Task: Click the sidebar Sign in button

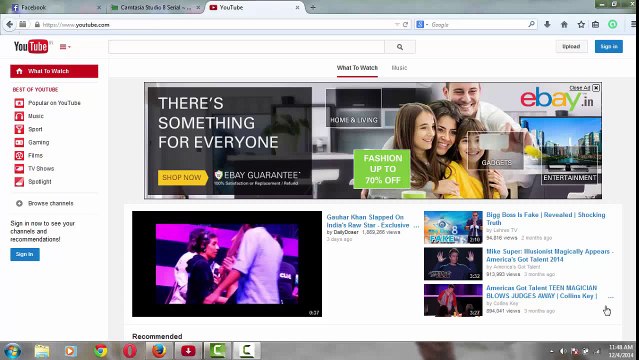Action: (x=25, y=254)
